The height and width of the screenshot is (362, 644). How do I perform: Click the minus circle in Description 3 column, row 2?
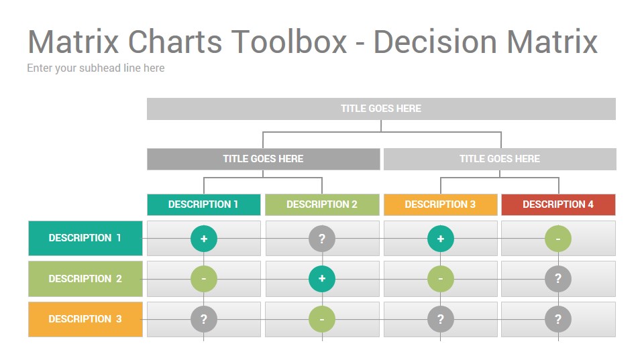(441, 279)
